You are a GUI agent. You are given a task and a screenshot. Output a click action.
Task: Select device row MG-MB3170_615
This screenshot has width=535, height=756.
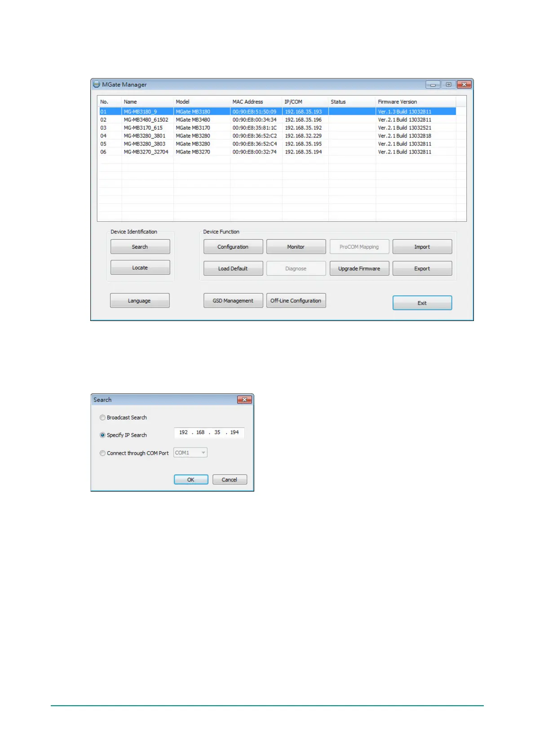coord(278,128)
